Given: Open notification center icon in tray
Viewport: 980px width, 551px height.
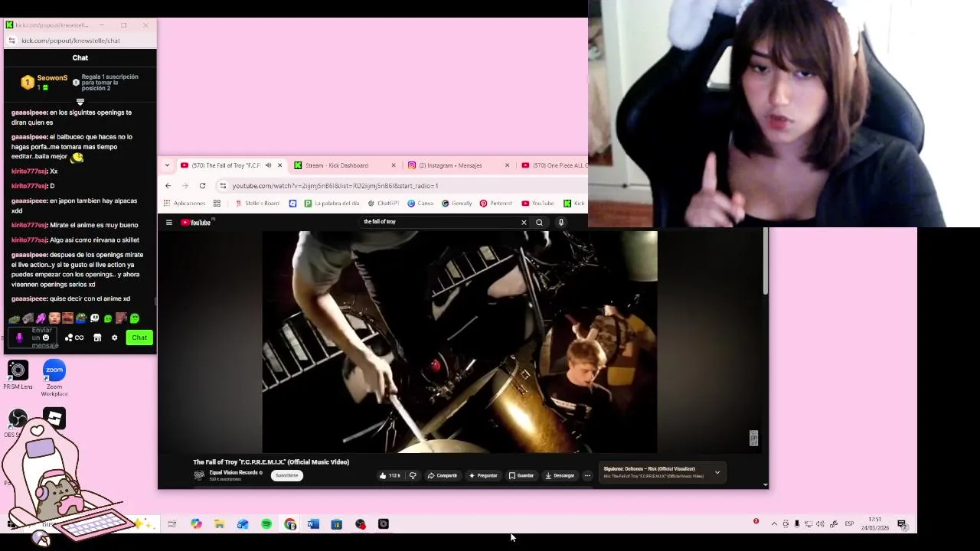Looking at the screenshot, I should (x=902, y=524).
